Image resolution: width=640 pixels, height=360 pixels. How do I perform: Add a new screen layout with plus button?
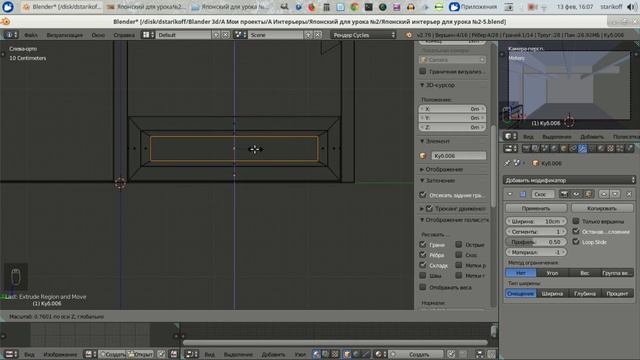click(216, 35)
